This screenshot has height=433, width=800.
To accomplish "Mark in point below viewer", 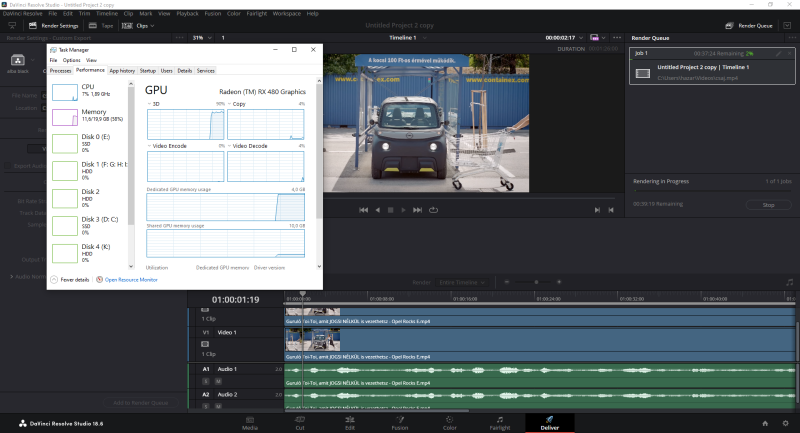I will [597, 210].
